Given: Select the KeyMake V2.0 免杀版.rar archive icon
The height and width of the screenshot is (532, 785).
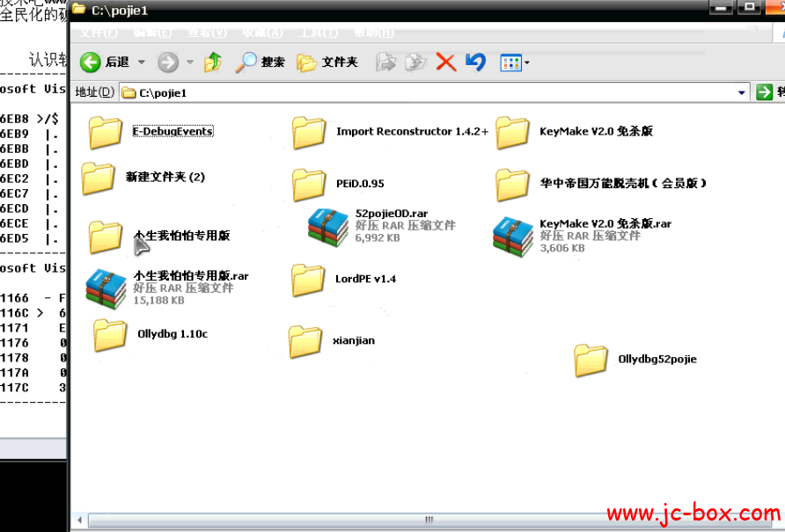Looking at the screenshot, I should pos(513,237).
